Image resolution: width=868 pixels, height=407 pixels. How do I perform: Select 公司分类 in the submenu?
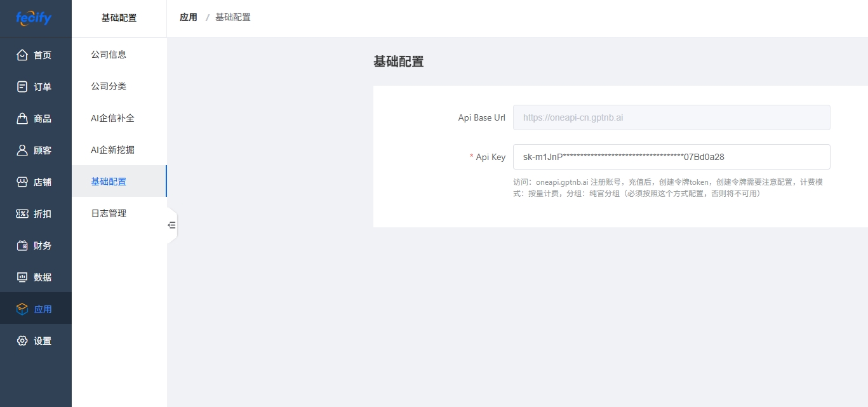109,86
